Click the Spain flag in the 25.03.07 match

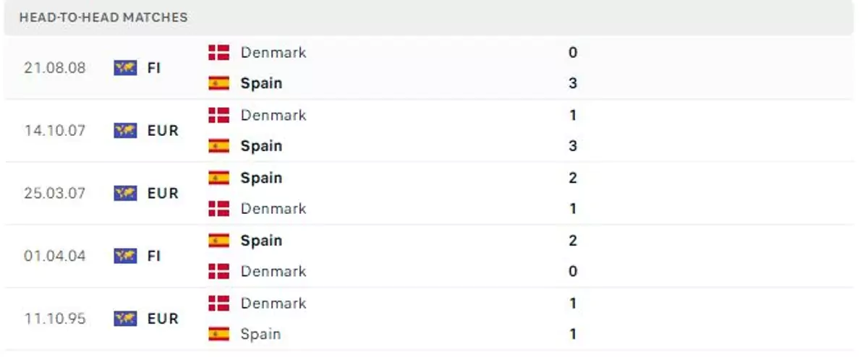pyautogui.click(x=218, y=178)
